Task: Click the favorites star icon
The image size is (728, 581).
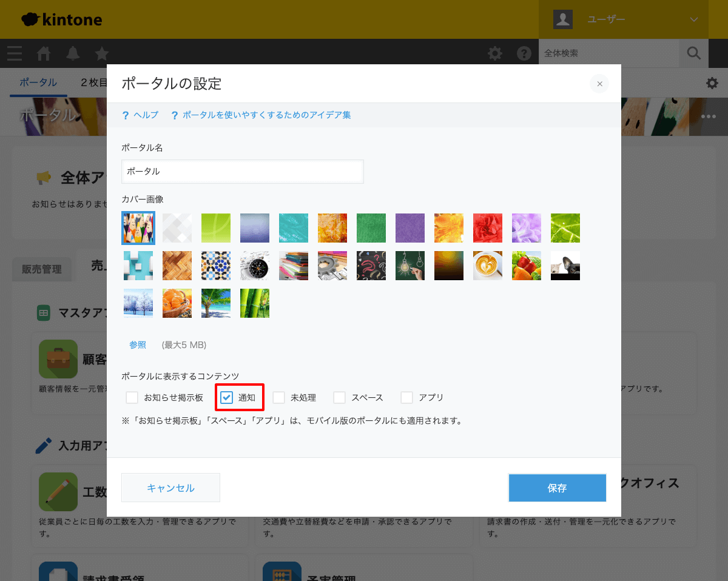Action: pos(101,53)
